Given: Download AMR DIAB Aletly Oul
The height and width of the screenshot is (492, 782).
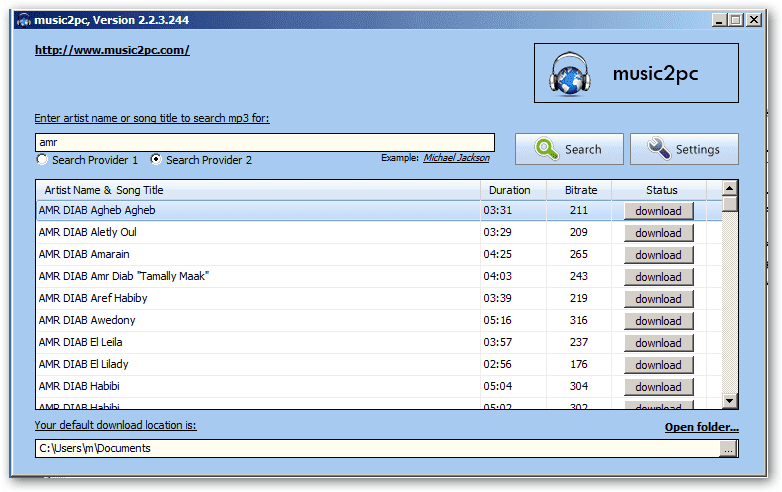Looking at the screenshot, I should pyautogui.click(x=658, y=233).
